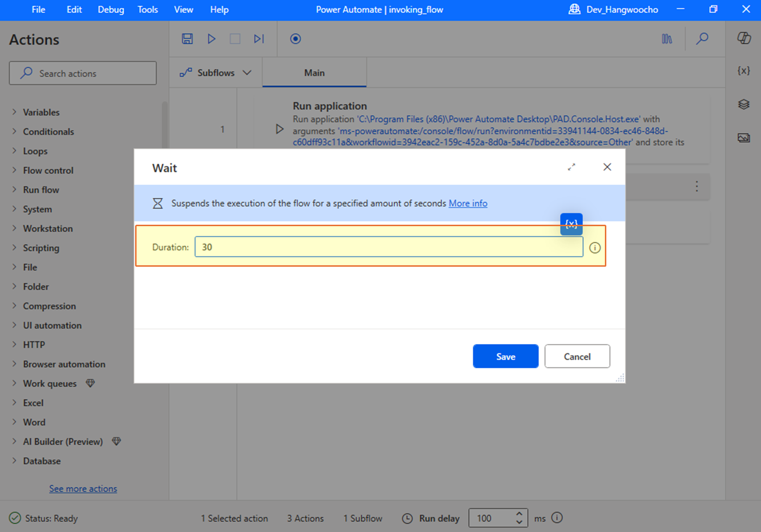Click the 1 Selected action status text

tap(234, 518)
